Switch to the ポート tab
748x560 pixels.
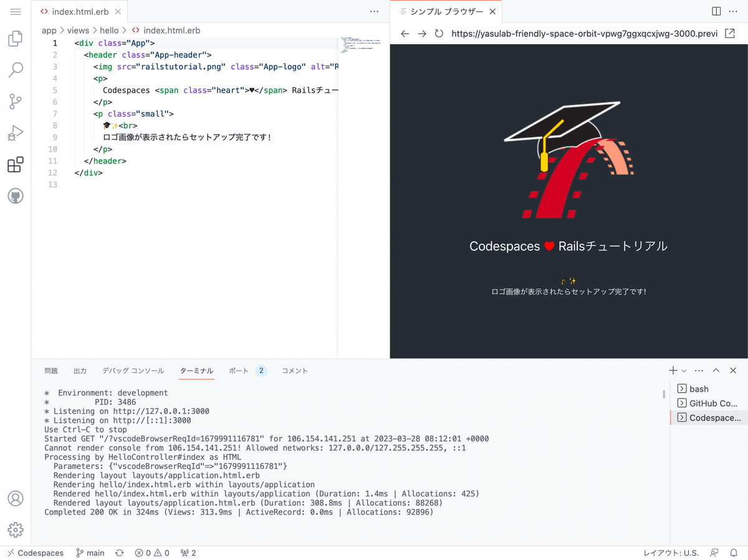(239, 370)
